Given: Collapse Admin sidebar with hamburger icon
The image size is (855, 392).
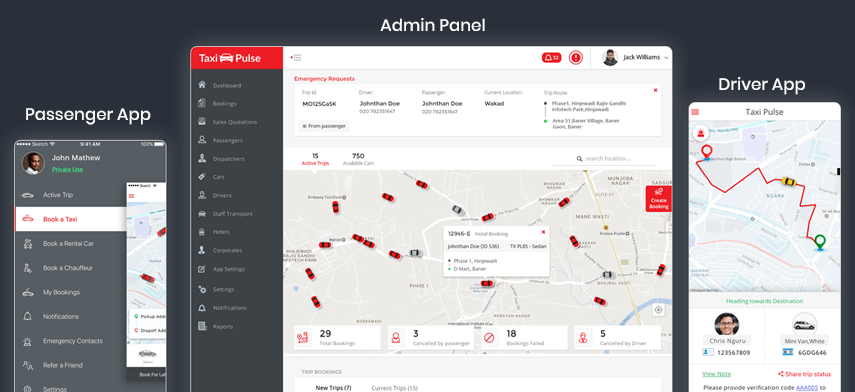Looking at the screenshot, I should point(296,57).
